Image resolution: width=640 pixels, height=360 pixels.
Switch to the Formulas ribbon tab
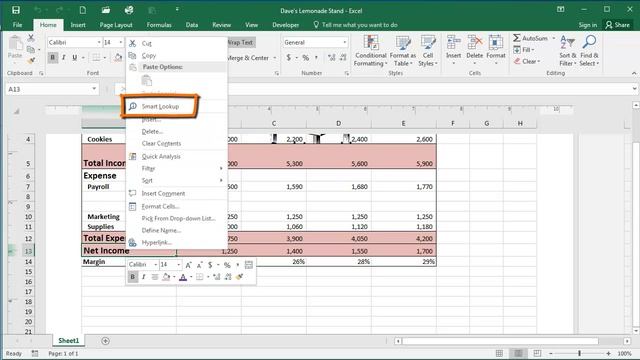159,25
